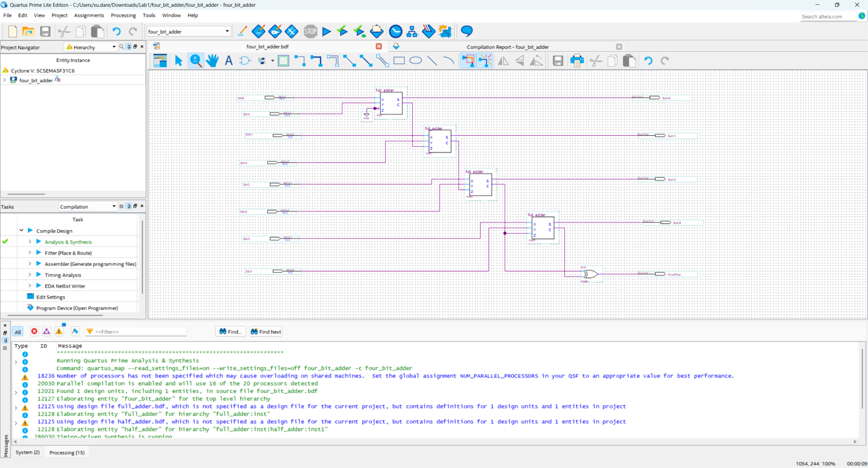
Task: Open Assignment Editor icon
Action: click(x=259, y=31)
